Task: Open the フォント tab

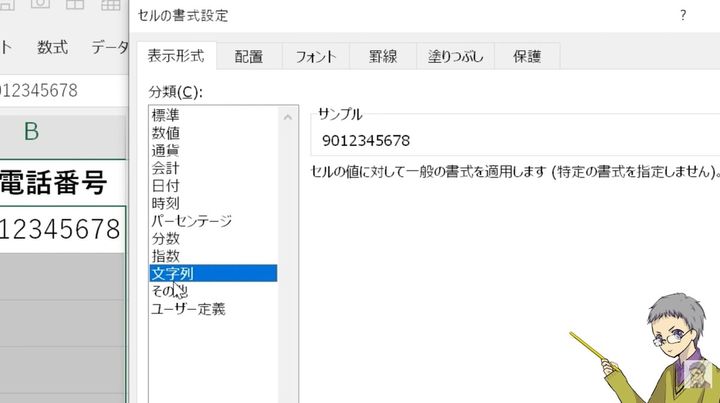Action: coord(315,56)
